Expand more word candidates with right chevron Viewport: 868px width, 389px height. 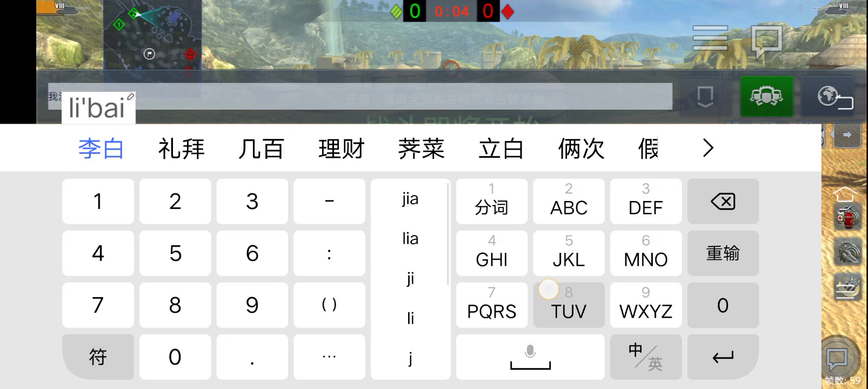coord(707,148)
